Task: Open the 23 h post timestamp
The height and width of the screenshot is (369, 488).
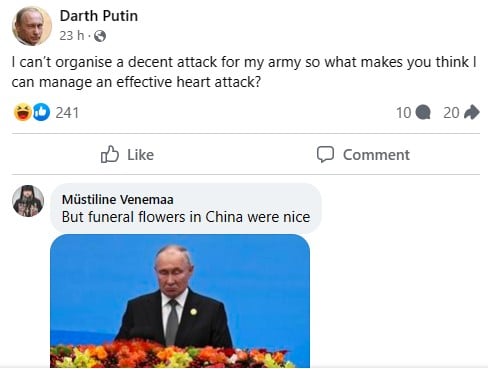Action: [x=72, y=35]
